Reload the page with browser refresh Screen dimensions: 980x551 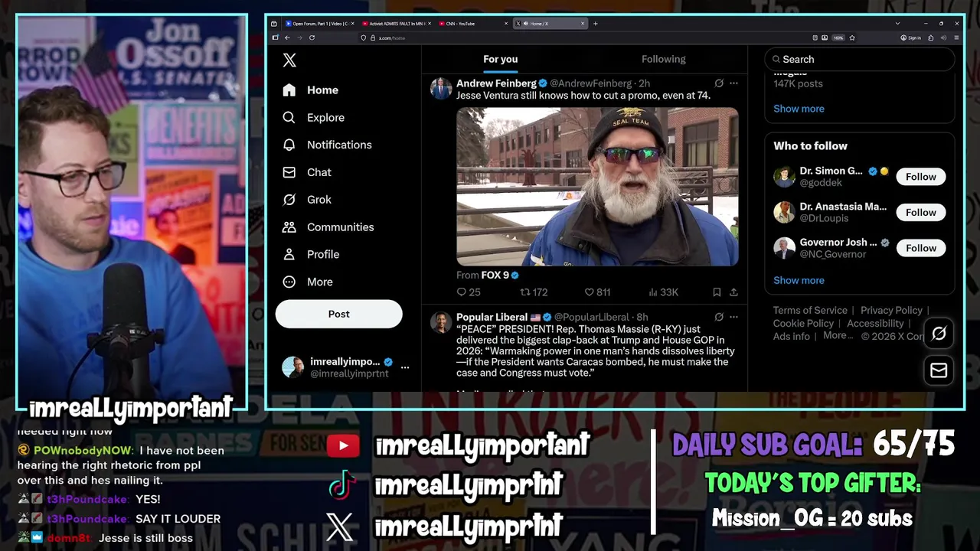(x=312, y=37)
